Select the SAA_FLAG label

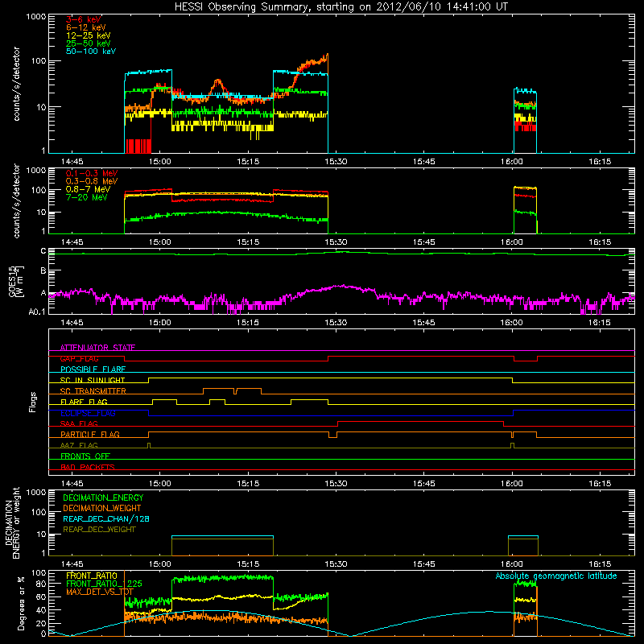pyautogui.click(x=79, y=423)
